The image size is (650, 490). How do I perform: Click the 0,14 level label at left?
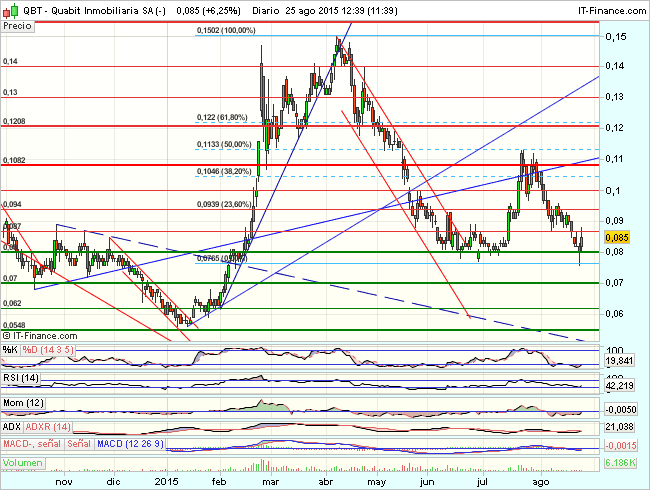(10, 61)
